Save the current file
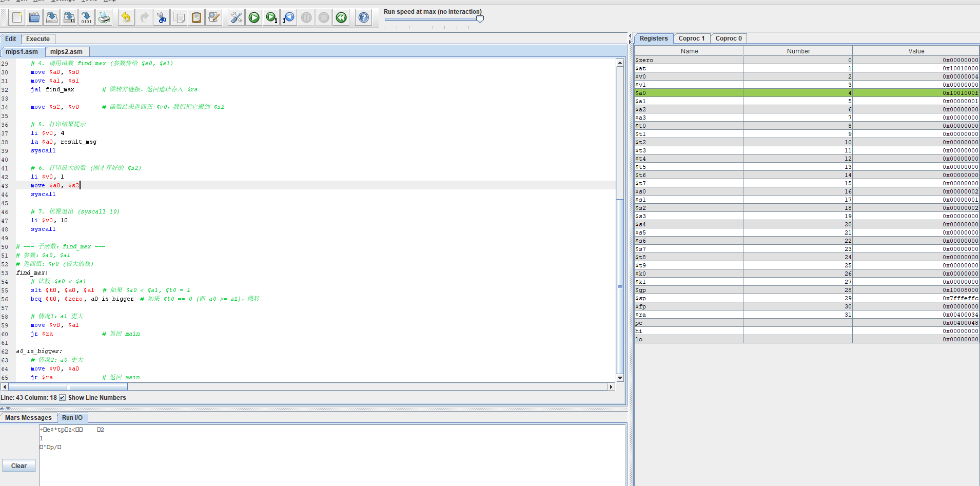This screenshot has height=486, width=980. coord(52,18)
